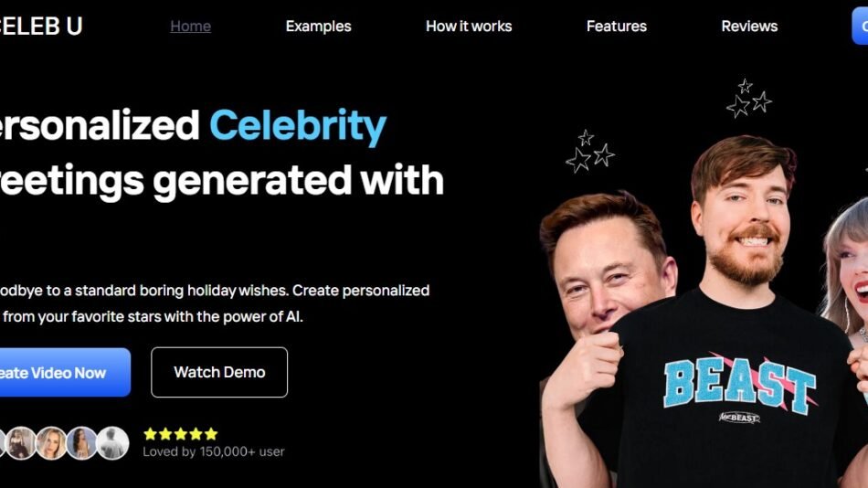The image size is (868, 488).
Task: Click the blue button in top-right corner
Action: (860, 26)
